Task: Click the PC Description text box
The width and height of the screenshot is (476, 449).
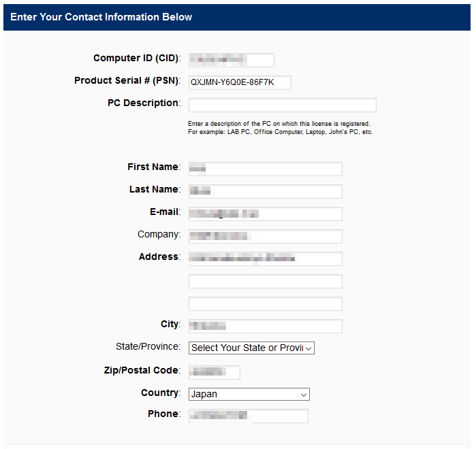Action: pyautogui.click(x=282, y=105)
